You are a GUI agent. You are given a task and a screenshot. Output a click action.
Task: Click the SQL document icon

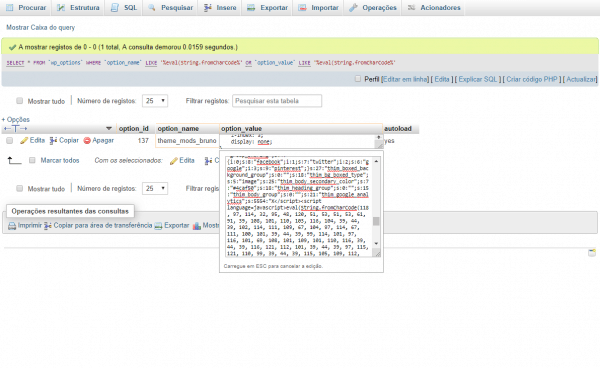(x=114, y=8)
